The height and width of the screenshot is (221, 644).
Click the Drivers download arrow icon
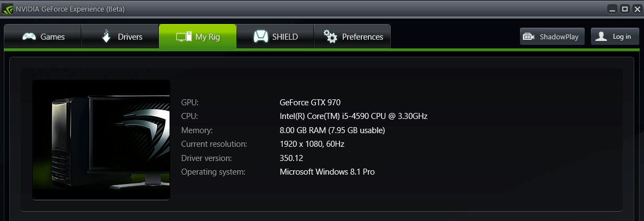point(106,37)
